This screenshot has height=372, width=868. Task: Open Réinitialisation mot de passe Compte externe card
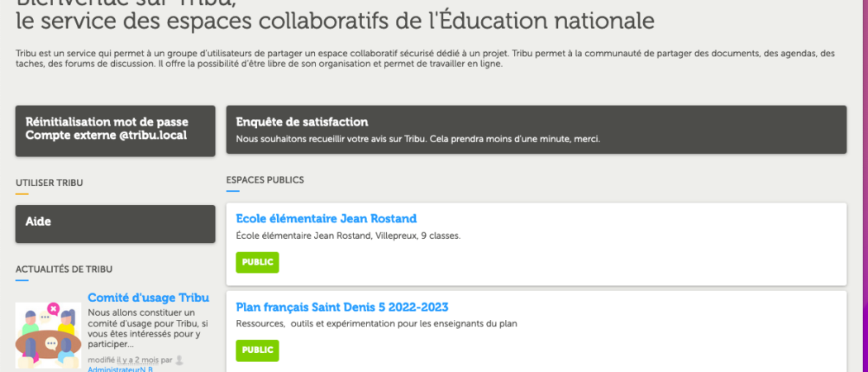coord(115,131)
